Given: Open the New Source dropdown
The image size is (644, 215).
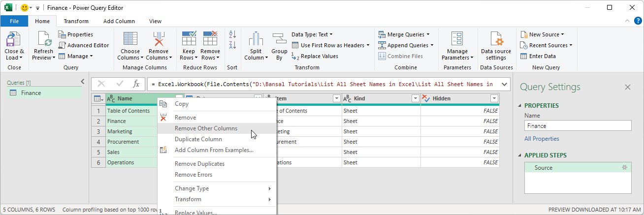Looking at the screenshot, I should point(542,34).
